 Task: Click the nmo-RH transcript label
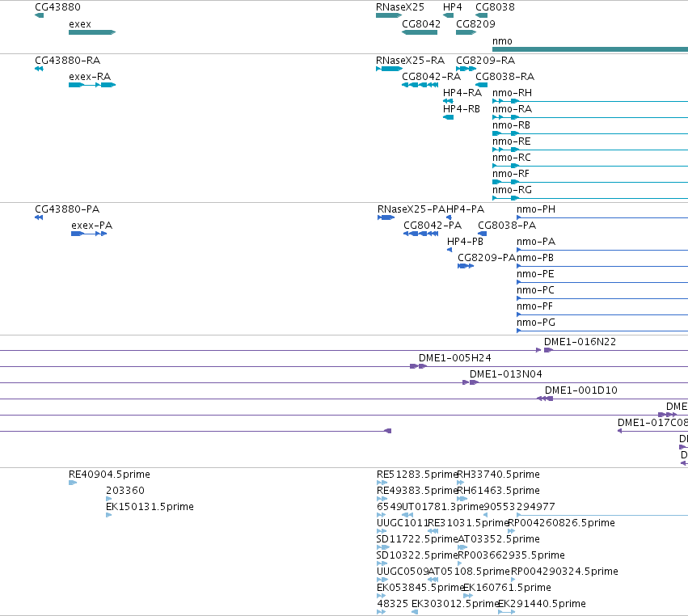(512, 93)
